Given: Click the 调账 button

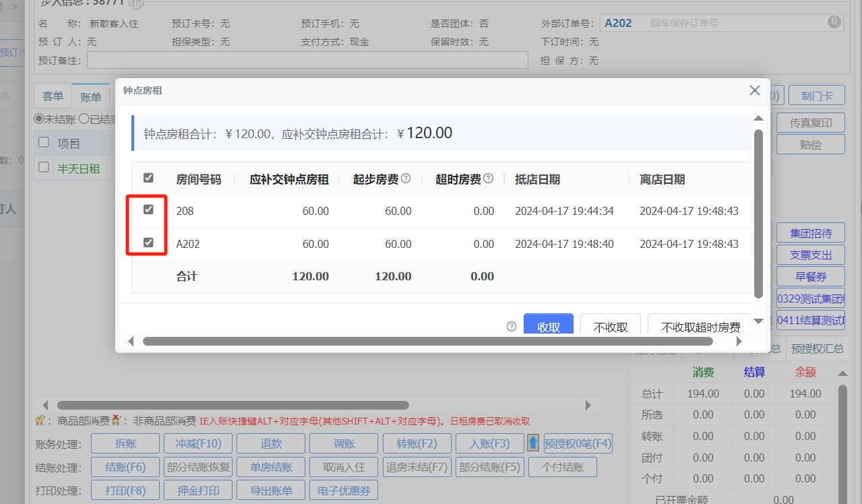Looking at the screenshot, I should click(344, 443).
